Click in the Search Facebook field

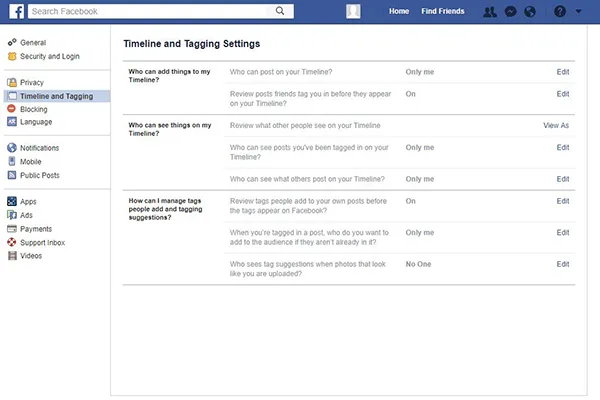point(161,11)
